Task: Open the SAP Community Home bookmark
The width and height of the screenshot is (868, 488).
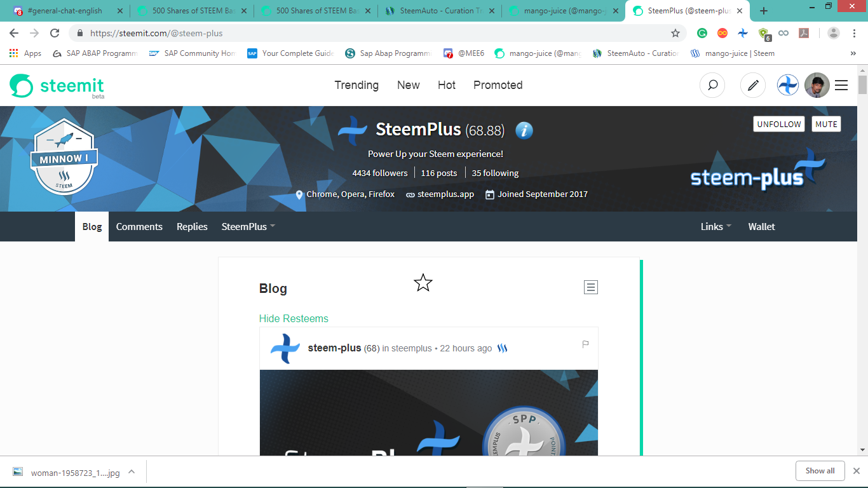Action: tap(192, 53)
